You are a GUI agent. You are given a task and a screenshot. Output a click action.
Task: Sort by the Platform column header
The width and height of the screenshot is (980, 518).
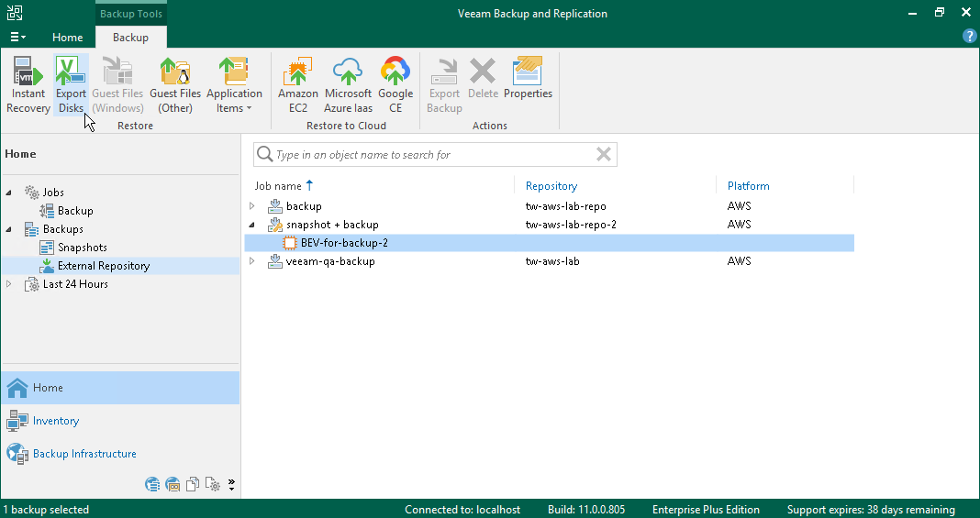(x=748, y=186)
